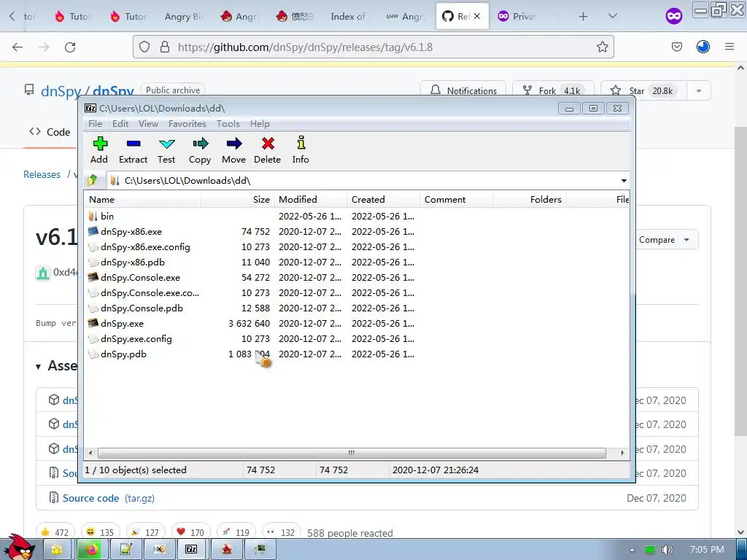Click the heart reaction 170
Image resolution: width=747 pixels, height=560 pixels.
point(190,532)
